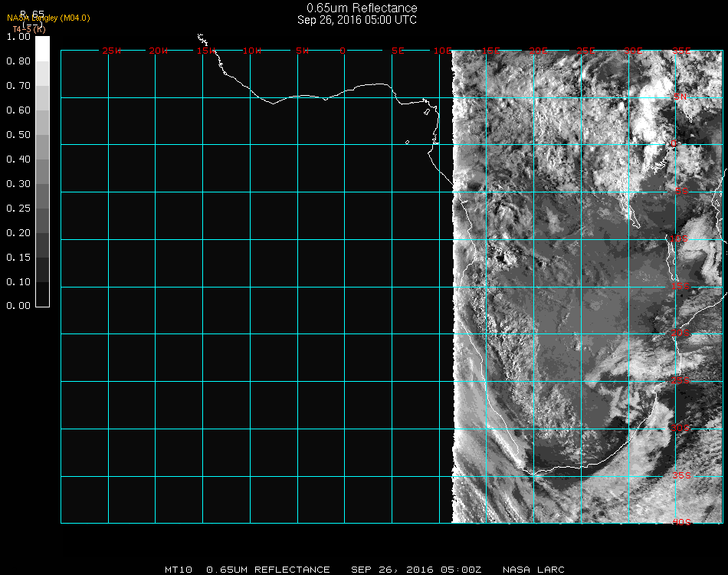Click the "MT10" text in footer

(178, 570)
